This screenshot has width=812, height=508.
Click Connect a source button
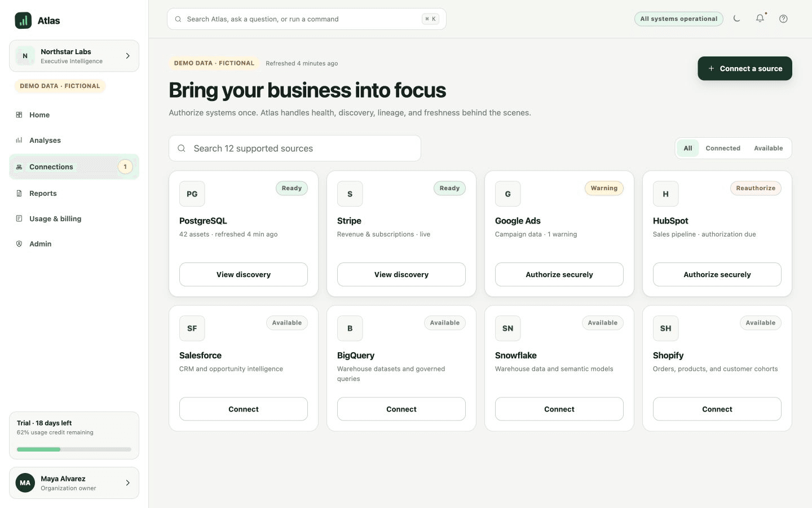click(x=745, y=68)
